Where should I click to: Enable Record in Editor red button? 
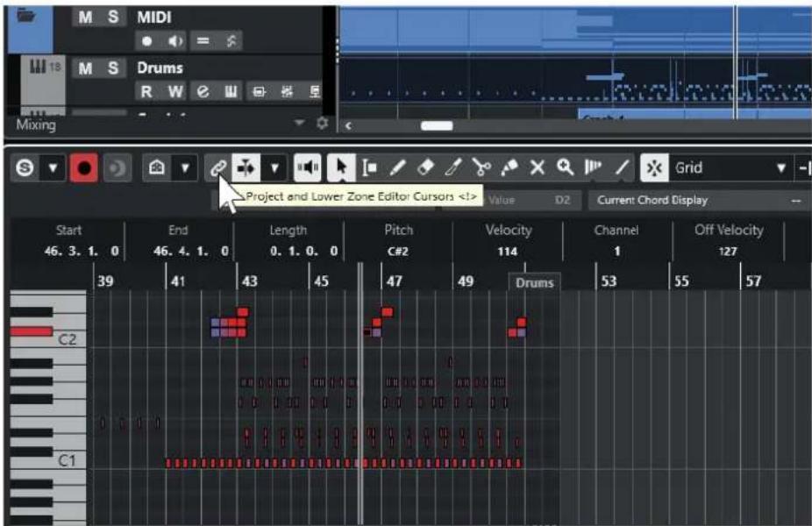(83, 167)
